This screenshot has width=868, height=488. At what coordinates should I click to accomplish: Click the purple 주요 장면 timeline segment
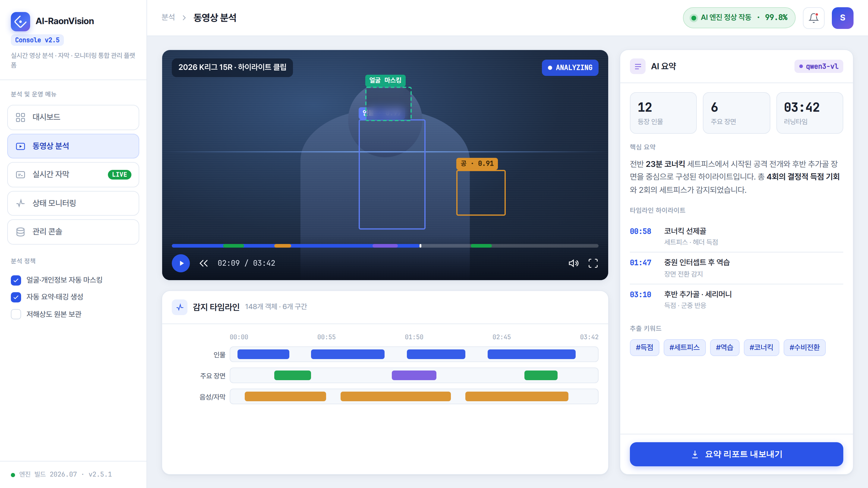[x=414, y=375]
